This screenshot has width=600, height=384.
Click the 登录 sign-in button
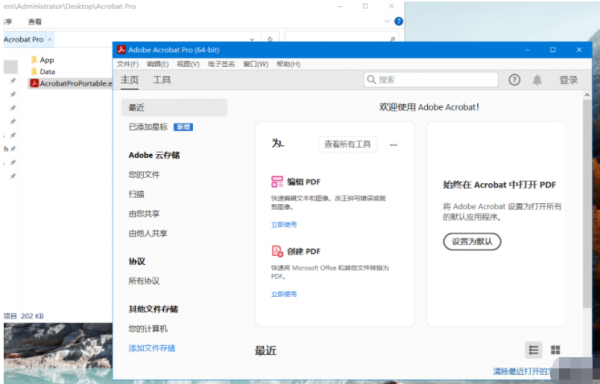[x=568, y=80]
